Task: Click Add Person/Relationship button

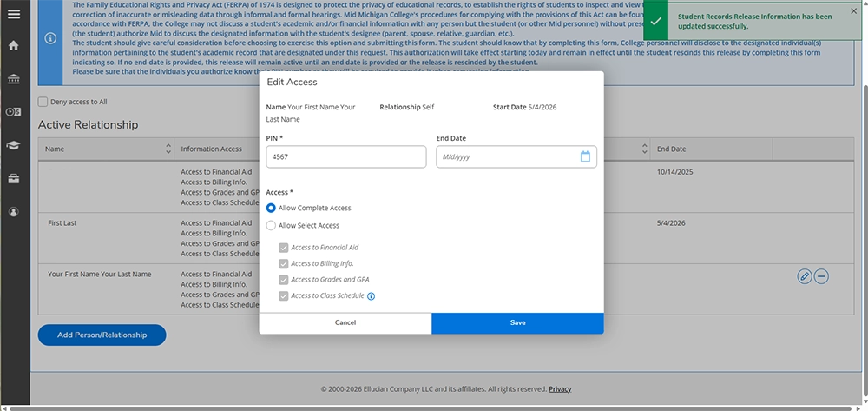Action: tap(102, 335)
